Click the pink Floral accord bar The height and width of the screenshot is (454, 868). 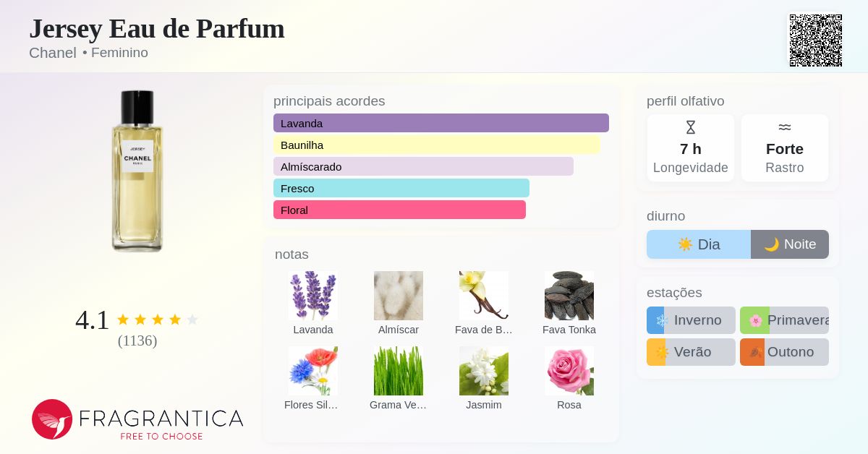point(399,210)
